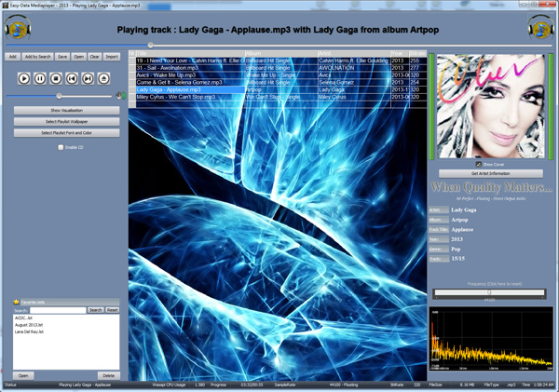Click the Track value '15/15'
The width and height of the screenshot is (559, 392).
458,259
